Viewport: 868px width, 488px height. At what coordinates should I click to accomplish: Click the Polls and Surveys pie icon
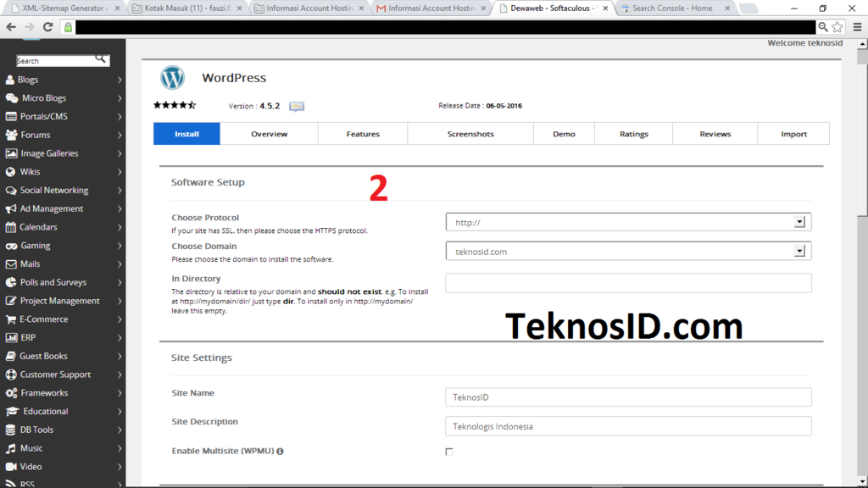11,282
